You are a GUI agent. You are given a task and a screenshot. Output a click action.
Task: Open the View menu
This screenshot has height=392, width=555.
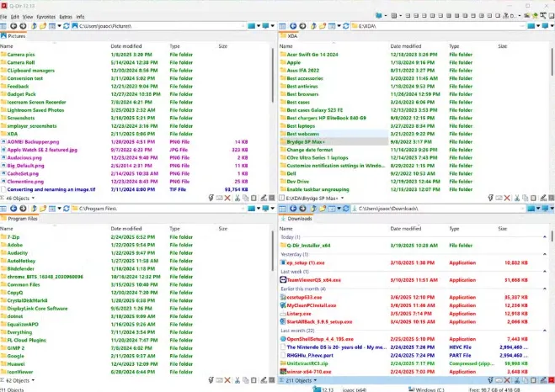(28, 17)
